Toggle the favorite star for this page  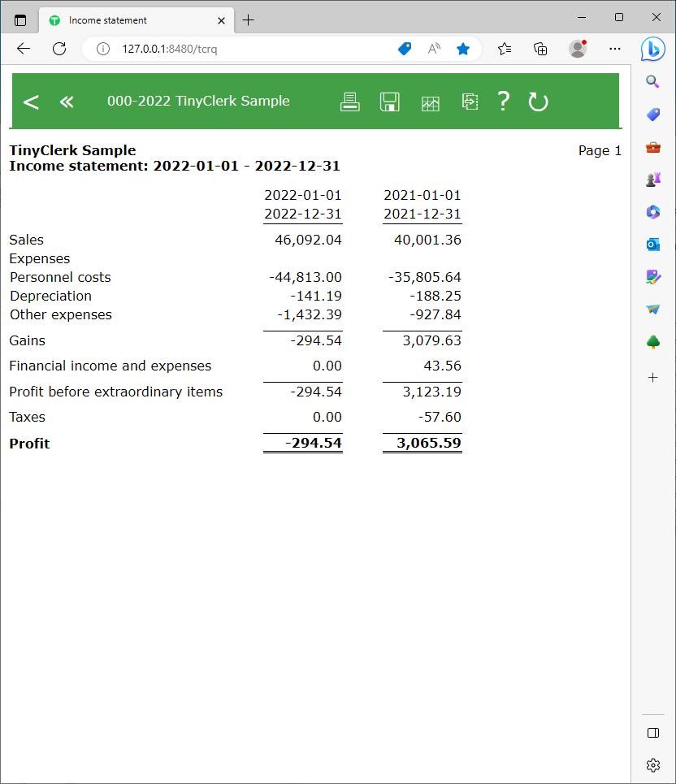463,49
